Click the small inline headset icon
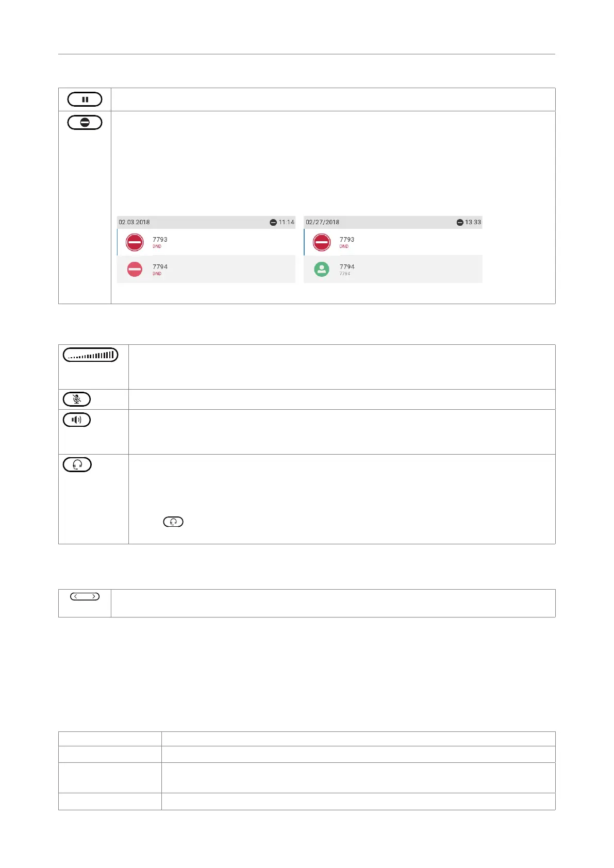This screenshot has height=868, width=614. click(x=173, y=522)
